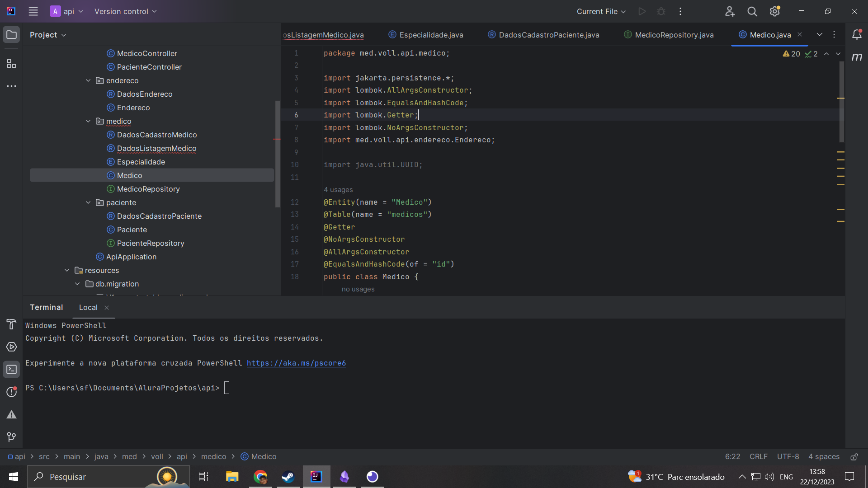This screenshot has height=488, width=868.
Task: Open the Project view selector dropdown
Action: click(48, 35)
